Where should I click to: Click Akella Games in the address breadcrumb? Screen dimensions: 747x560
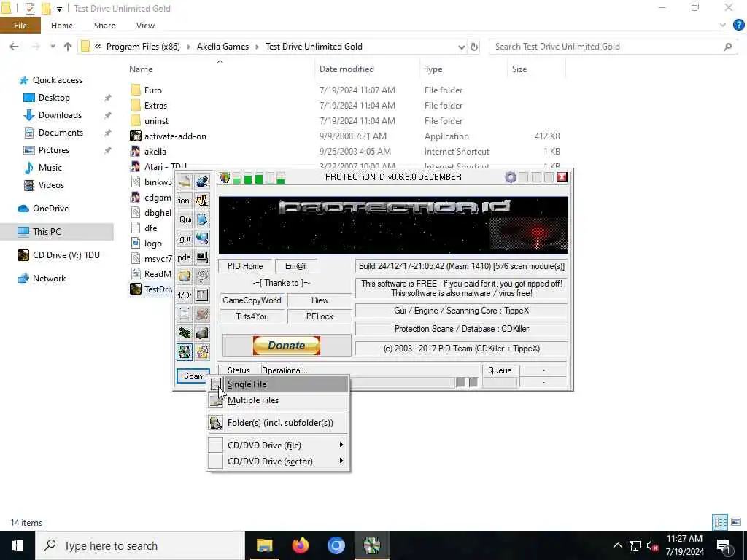pyautogui.click(x=222, y=47)
